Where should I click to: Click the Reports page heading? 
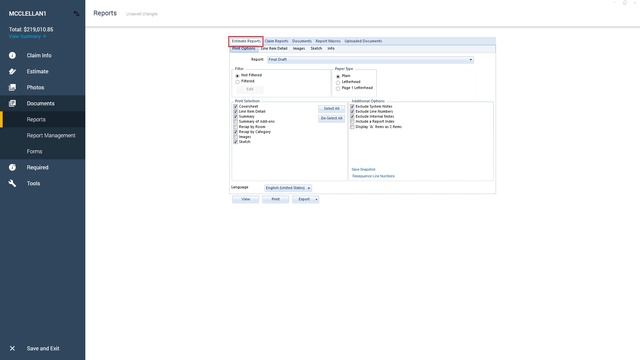(x=105, y=13)
